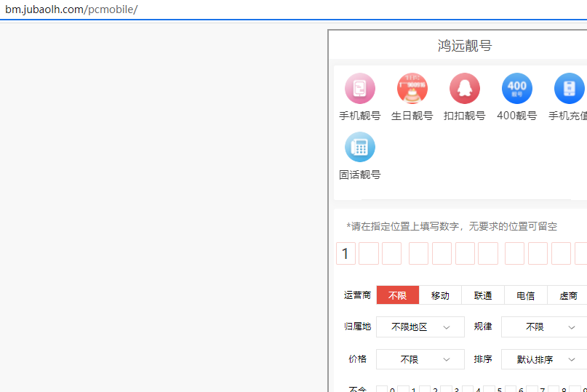Viewport: 587px width, 392px height.
Task: Select the red 不限 carrier option
Action: (397, 295)
